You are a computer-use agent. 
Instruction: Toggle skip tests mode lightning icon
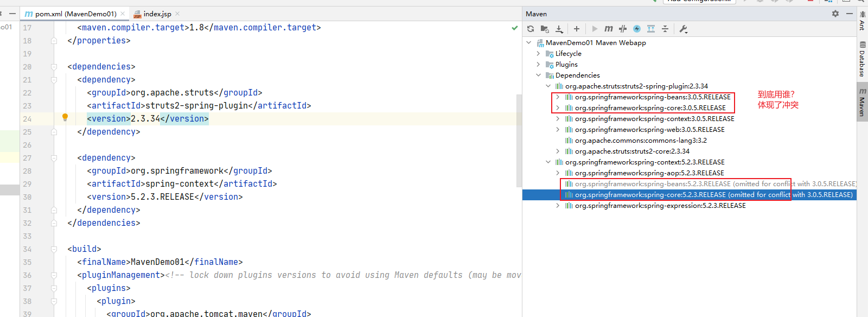pyautogui.click(x=637, y=29)
